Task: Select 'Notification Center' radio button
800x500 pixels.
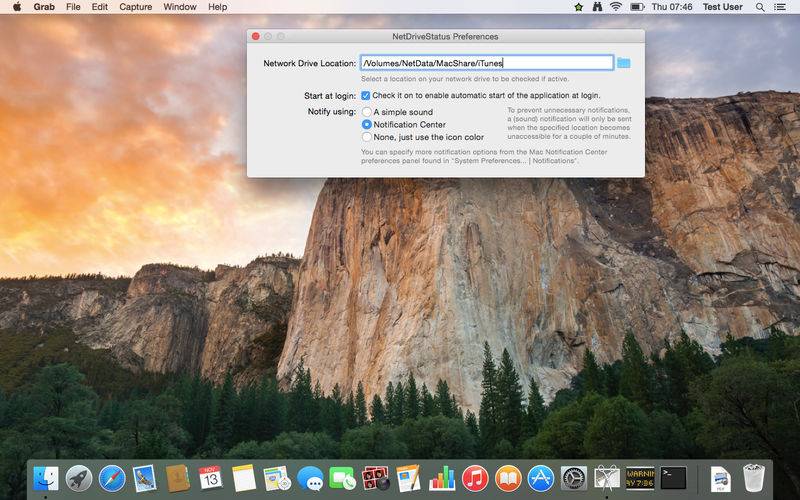Action: tap(367, 125)
